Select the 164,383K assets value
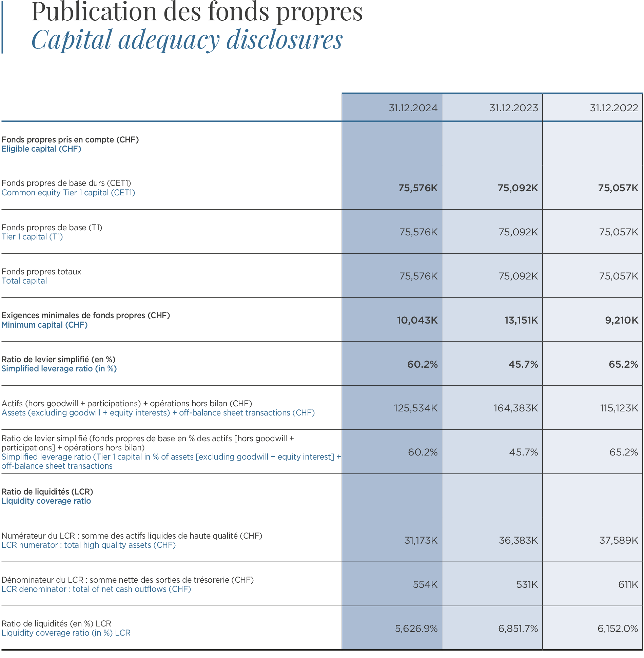 (515, 408)
